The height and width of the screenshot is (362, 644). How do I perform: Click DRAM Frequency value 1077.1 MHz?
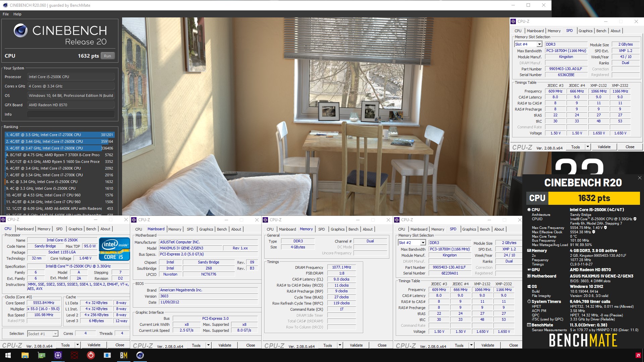pos(341,267)
